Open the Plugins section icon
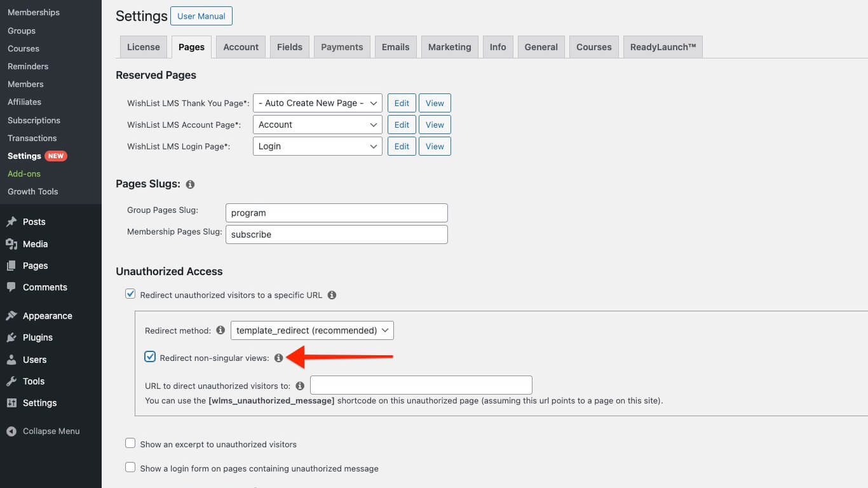The height and width of the screenshot is (488, 868). (14, 337)
